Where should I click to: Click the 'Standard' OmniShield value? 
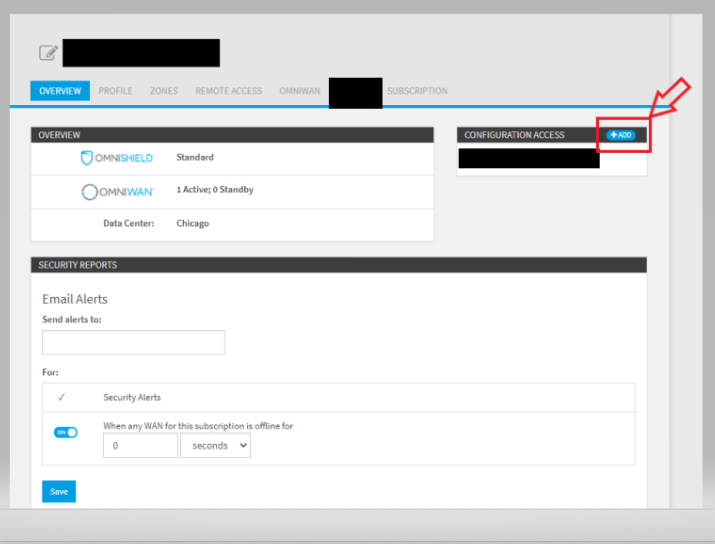point(195,157)
